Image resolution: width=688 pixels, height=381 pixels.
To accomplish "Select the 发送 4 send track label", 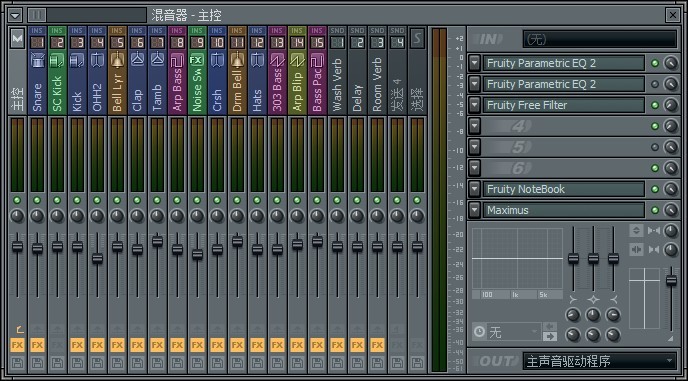I will coord(397,94).
